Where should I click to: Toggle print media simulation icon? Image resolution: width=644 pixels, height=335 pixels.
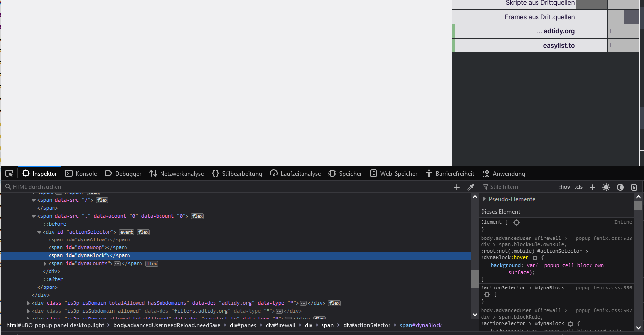(x=634, y=187)
